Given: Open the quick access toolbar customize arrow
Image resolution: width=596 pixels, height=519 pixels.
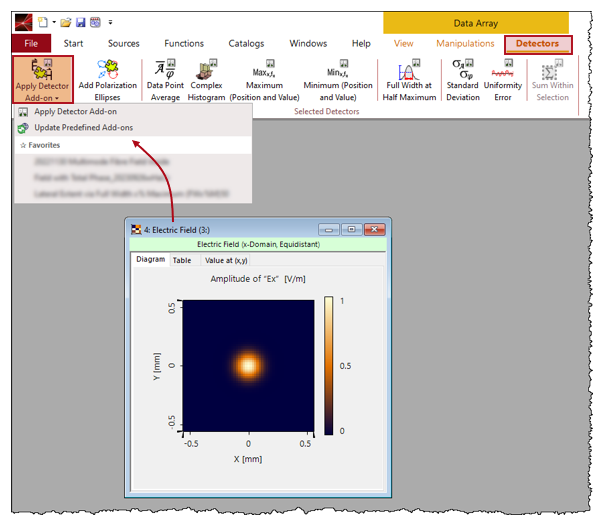Looking at the screenshot, I should 110,22.
